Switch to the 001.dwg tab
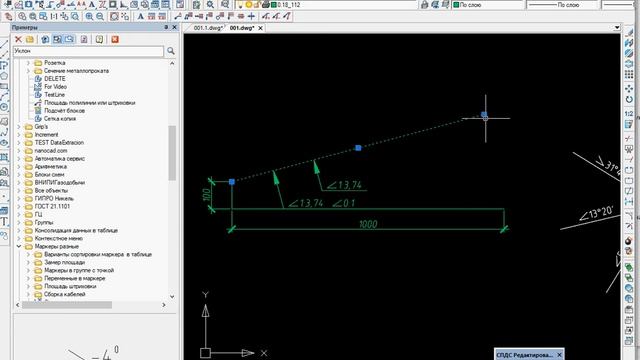 pos(242,28)
